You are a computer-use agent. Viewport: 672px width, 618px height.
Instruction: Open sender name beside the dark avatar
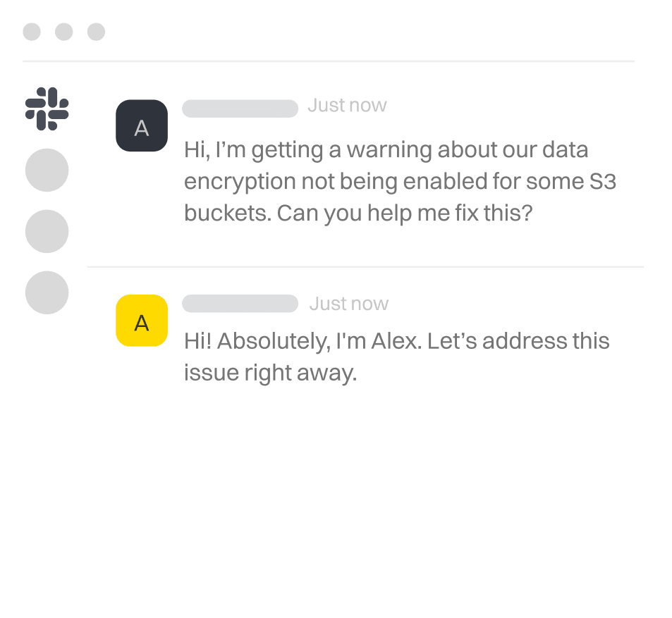click(240, 109)
